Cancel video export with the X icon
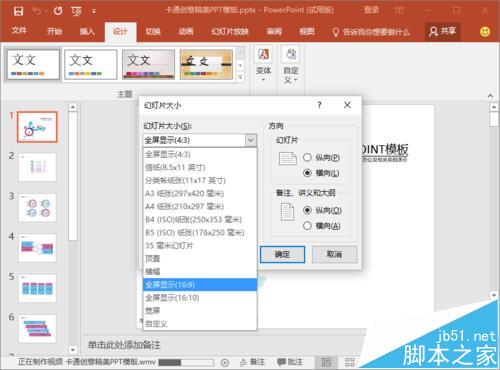Viewport: 500px width, 370px height. pyautogui.click(x=225, y=362)
